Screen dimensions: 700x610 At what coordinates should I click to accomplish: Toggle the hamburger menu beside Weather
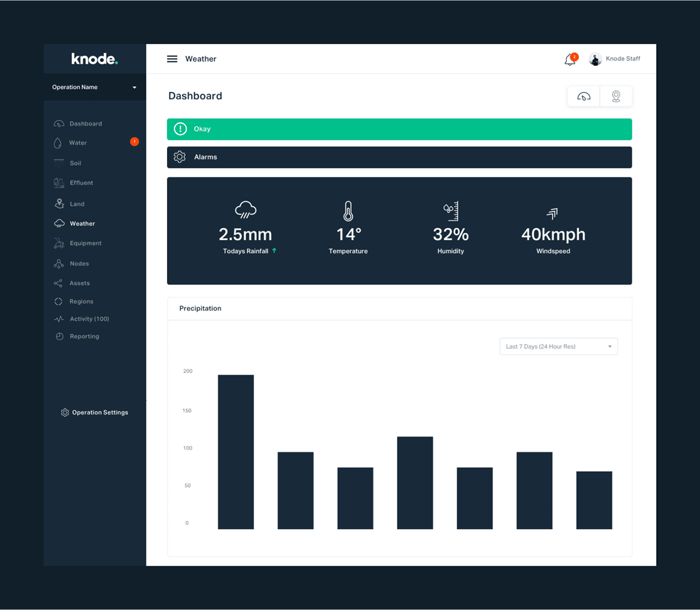[172, 59]
